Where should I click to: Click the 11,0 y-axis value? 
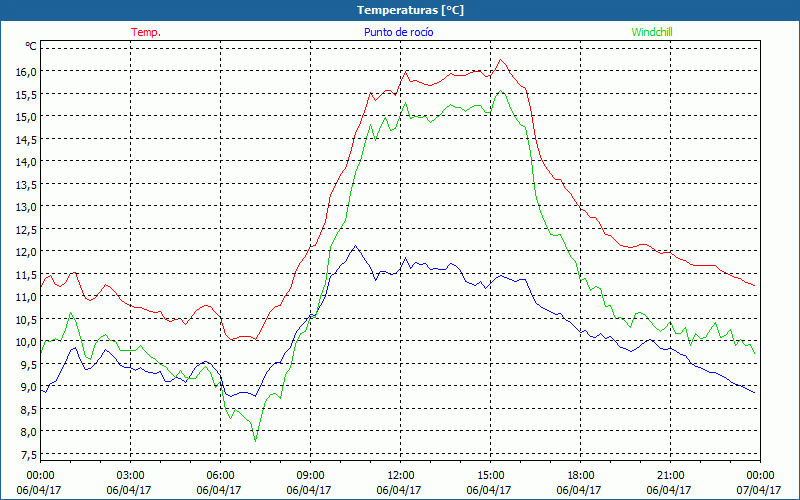click(x=27, y=297)
